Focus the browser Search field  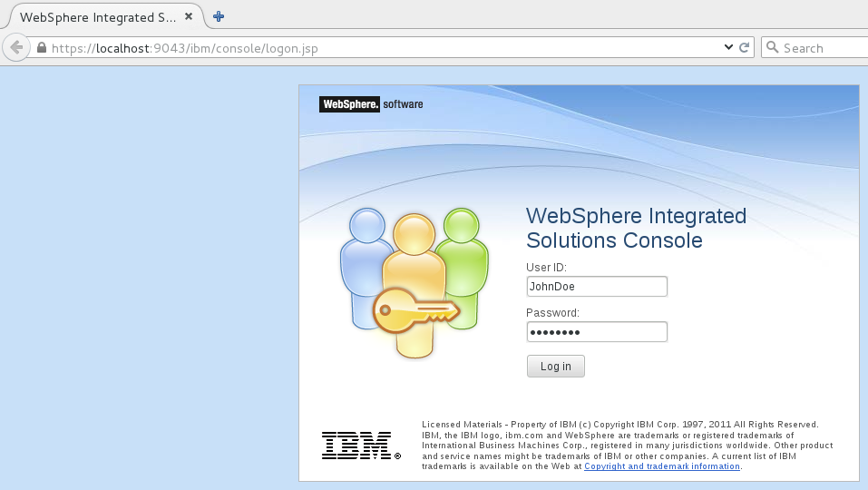(814, 47)
